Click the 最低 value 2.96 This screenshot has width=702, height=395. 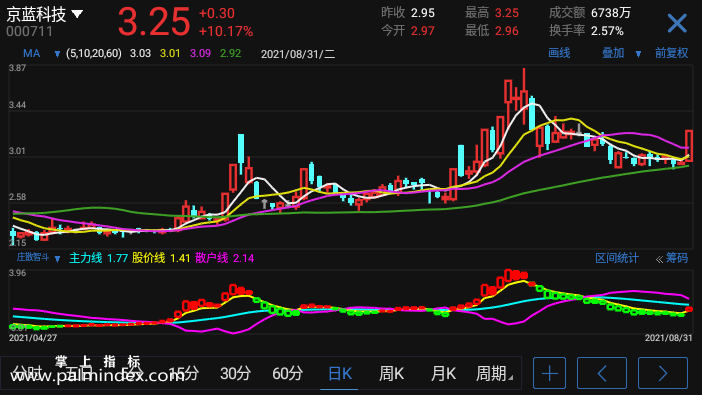[x=507, y=31]
